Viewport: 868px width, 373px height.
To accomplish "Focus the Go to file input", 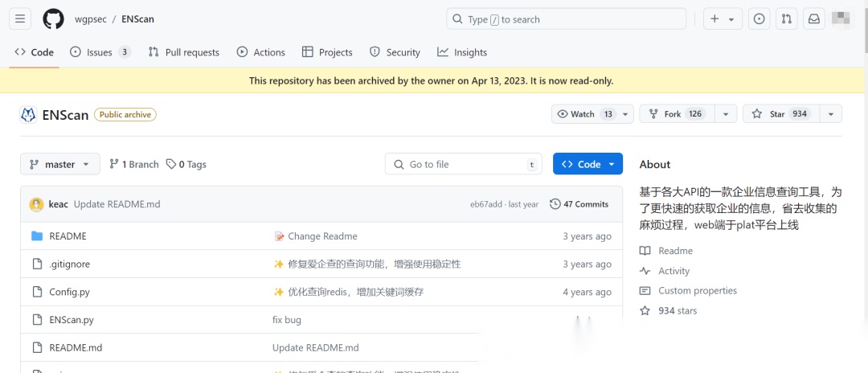I will point(464,164).
